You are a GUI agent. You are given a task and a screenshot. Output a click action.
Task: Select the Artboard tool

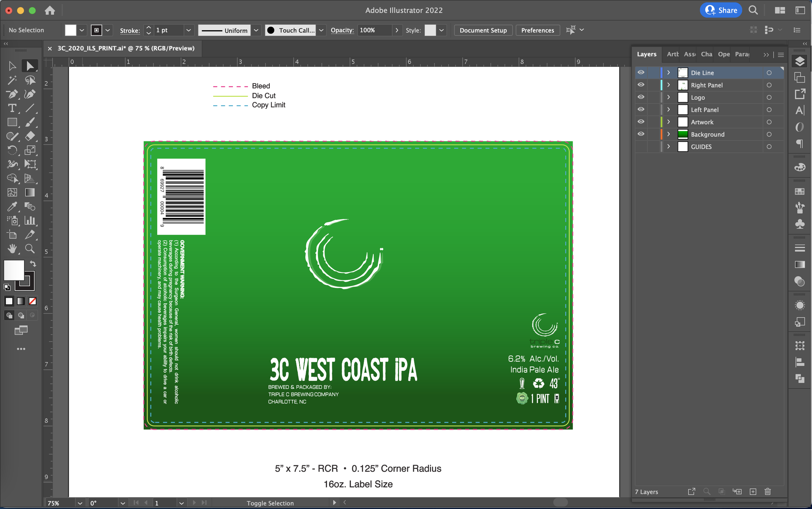[x=12, y=235]
